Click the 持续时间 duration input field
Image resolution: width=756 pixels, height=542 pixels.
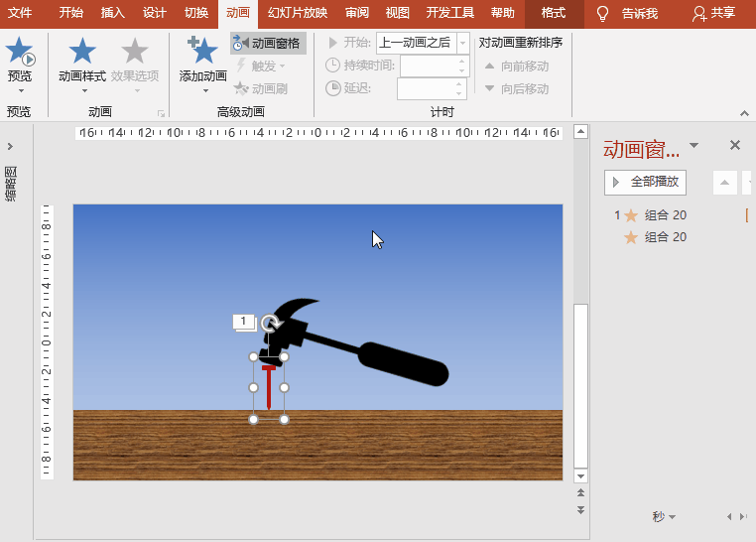click(x=429, y=67)
